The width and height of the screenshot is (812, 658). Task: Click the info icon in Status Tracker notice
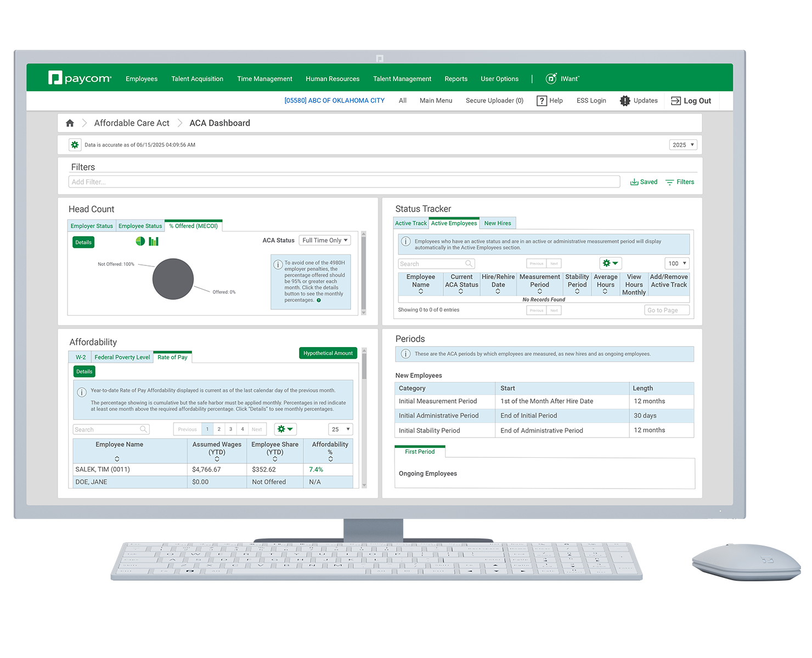point(406,242)
